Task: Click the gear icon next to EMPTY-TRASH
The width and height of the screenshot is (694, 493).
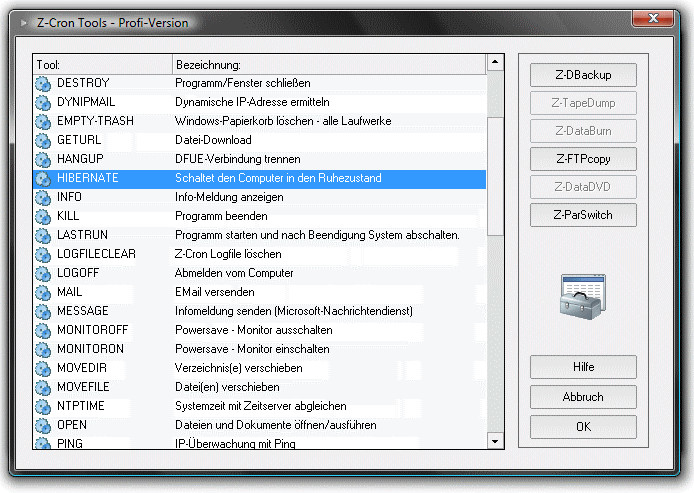Action: 43,121
